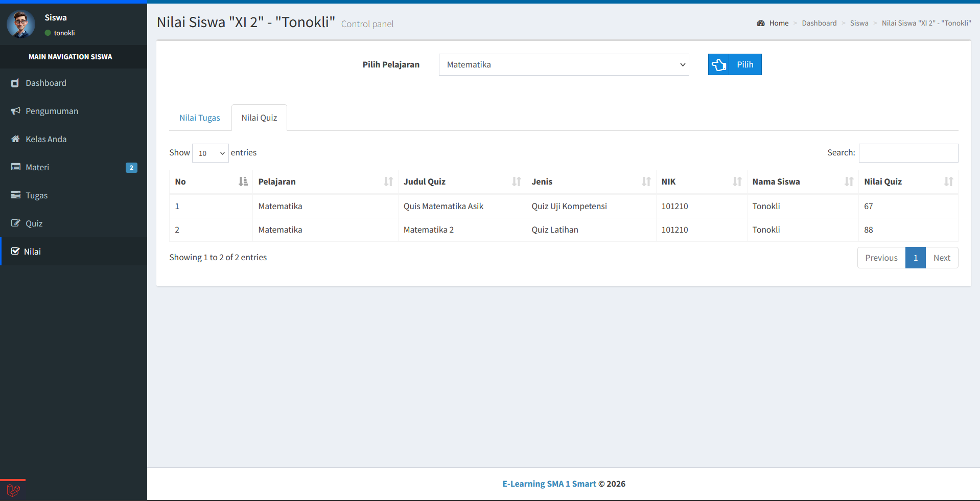Viewport: 980px width, 501px height.
Task: Click the Materi sidebar icon
Action: point(16,167)
